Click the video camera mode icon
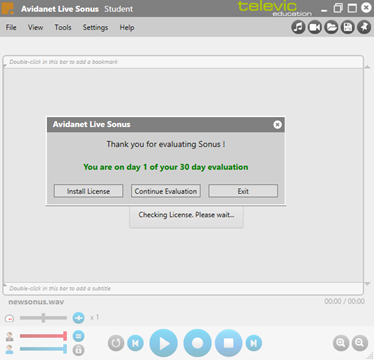Screen dimensions: 374x360 (315, 27)
